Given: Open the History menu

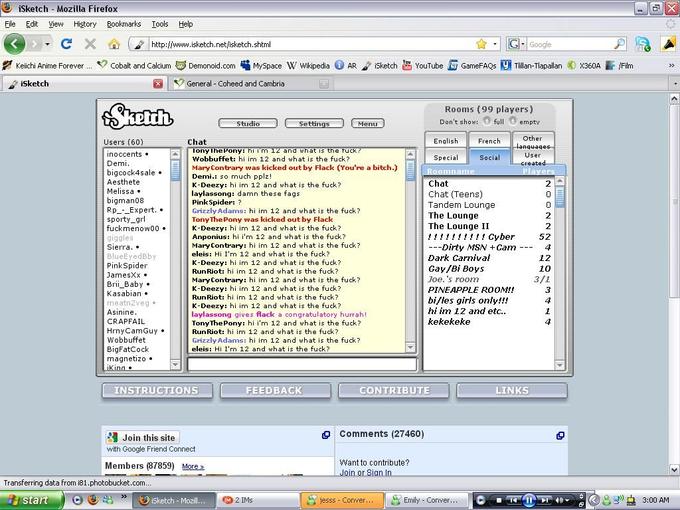Looking at the screenshot, I should pos(85,24).
